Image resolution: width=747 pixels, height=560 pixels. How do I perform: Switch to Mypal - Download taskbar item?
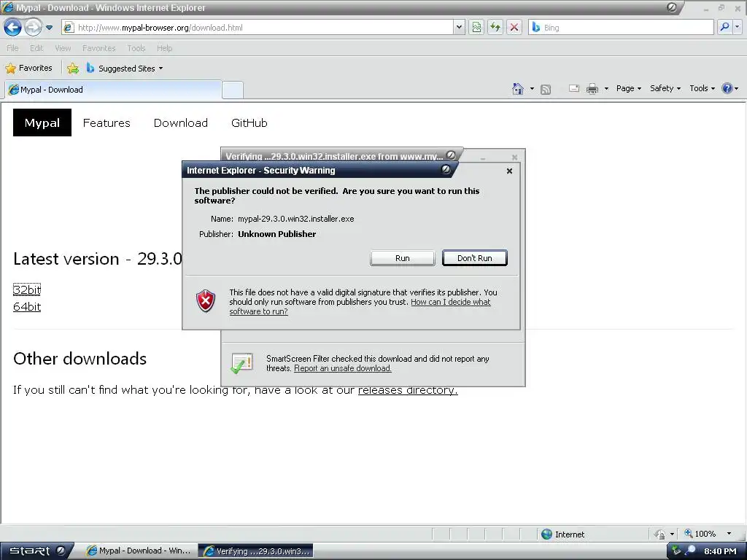tap(138, 551)
